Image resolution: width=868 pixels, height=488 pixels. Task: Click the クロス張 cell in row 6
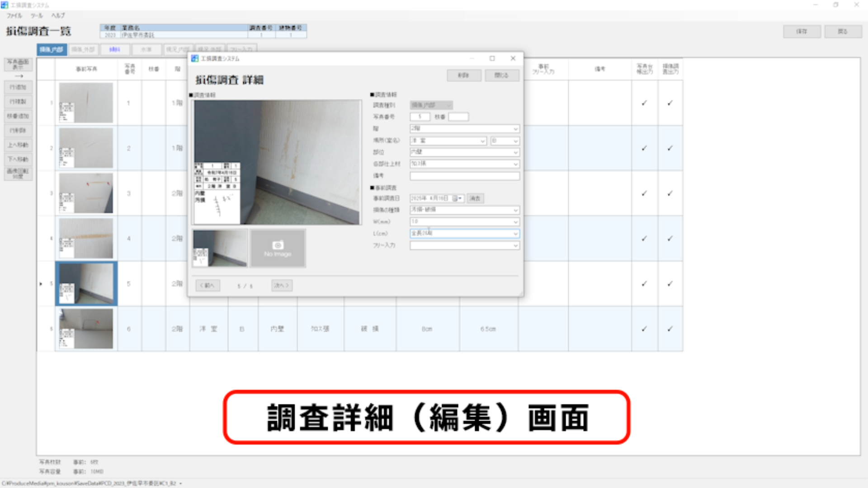[320, 329]
